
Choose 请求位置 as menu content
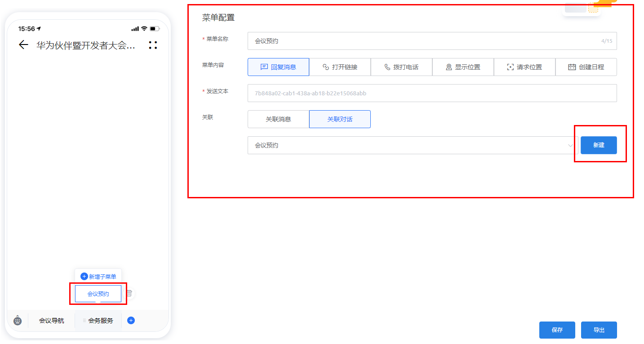524,67
